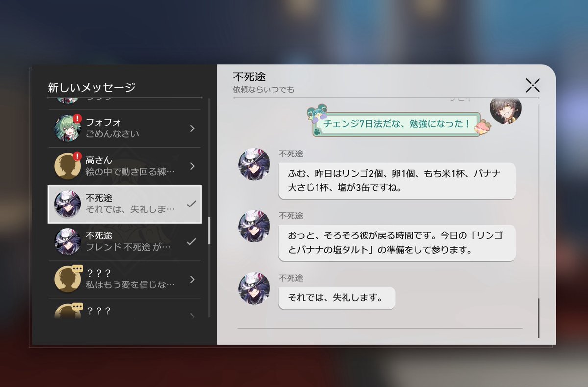Click 絵の中で動き回る練 preview text
The image size is (588, 387).
[130, 172]
